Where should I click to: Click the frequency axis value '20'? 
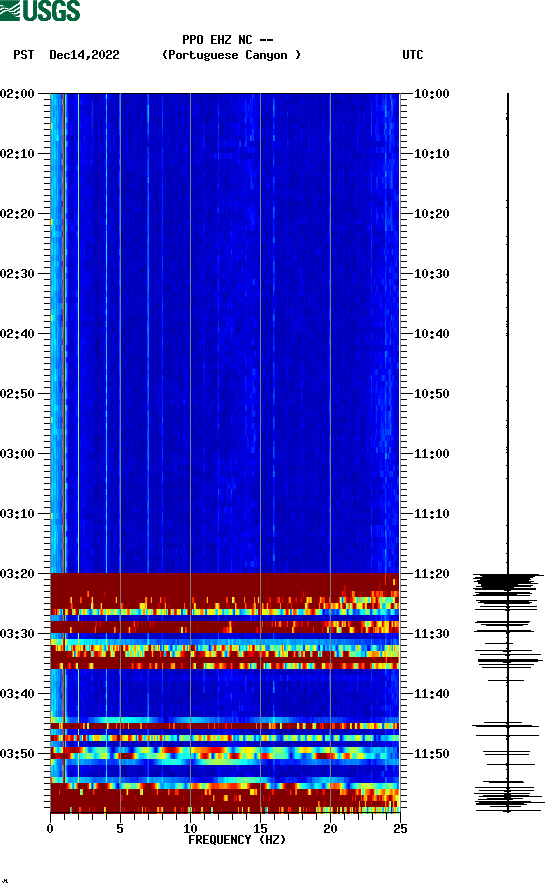point(330,829)
